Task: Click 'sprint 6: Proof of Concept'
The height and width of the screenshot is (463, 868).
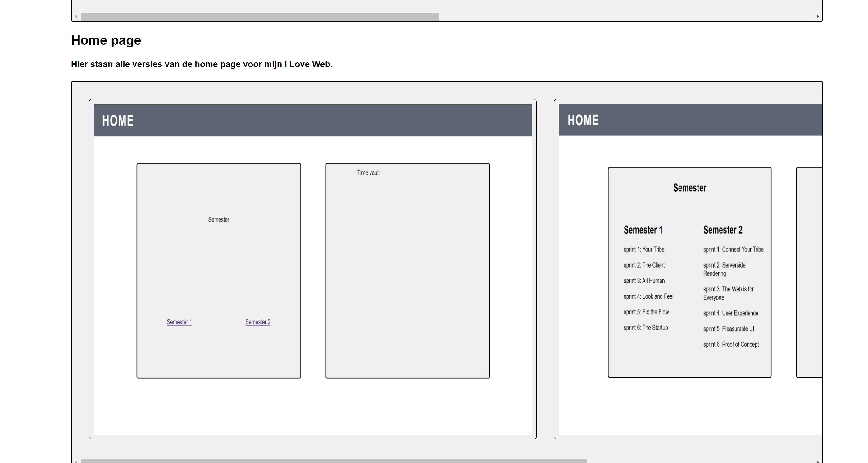Action: [x=731, y=344]
